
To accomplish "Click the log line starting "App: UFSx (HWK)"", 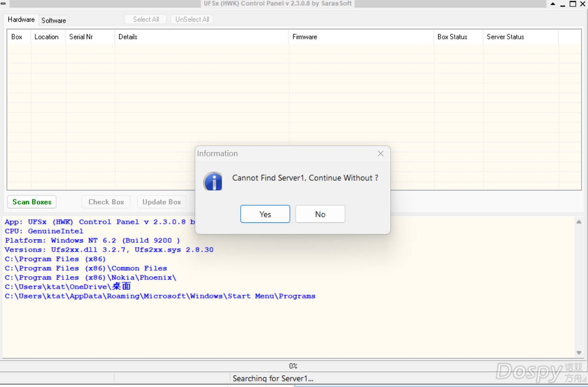I will pos(100,222).
